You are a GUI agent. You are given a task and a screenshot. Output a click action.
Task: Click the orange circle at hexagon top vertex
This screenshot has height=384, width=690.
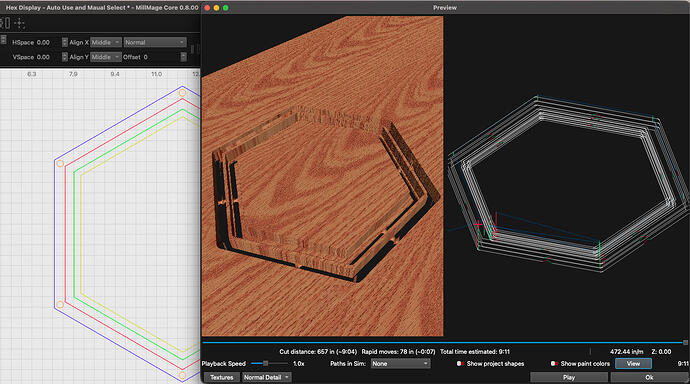pos(182,92)
